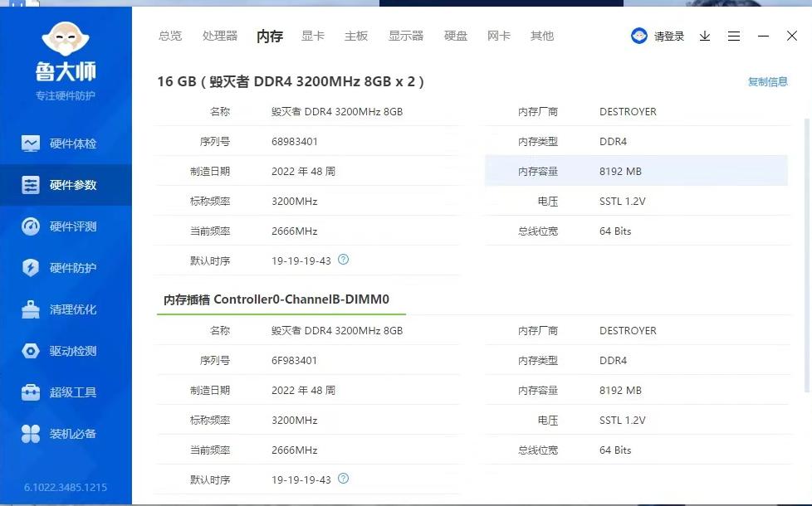This screenshot has width=812, height=506.
Task: Click the 鲁大师 panda logo
Action: (x=66, y=37)
